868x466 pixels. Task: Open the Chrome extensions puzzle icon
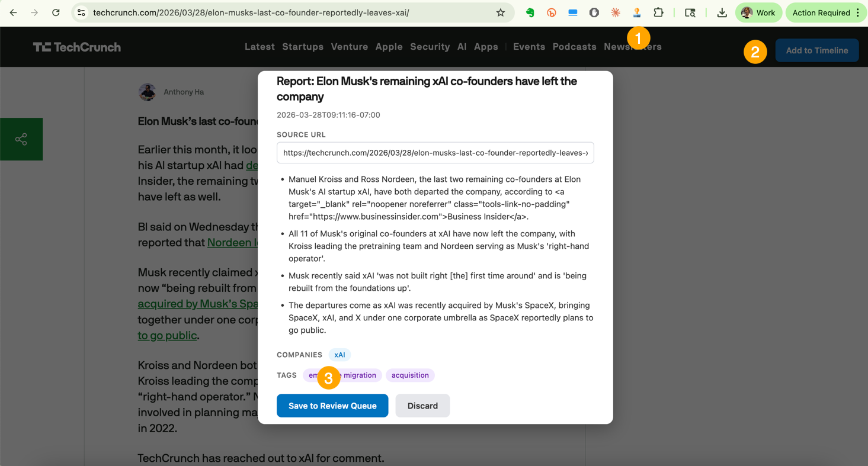(658, 12)
